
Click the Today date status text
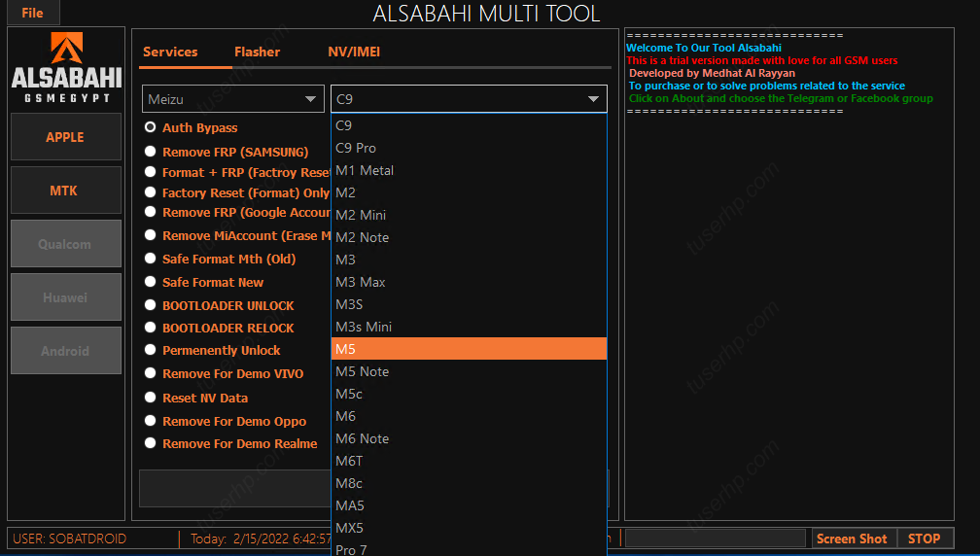(x=262, y=539)
